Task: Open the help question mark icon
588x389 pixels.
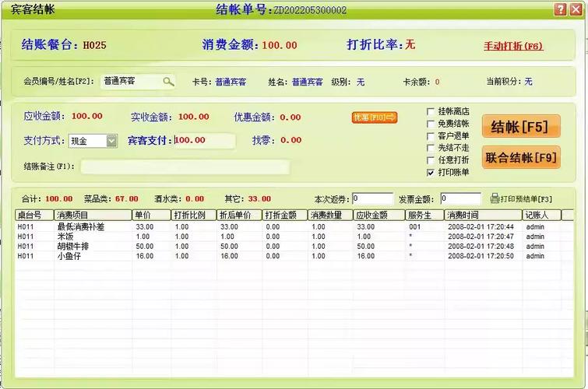Action: pos(560,9)
